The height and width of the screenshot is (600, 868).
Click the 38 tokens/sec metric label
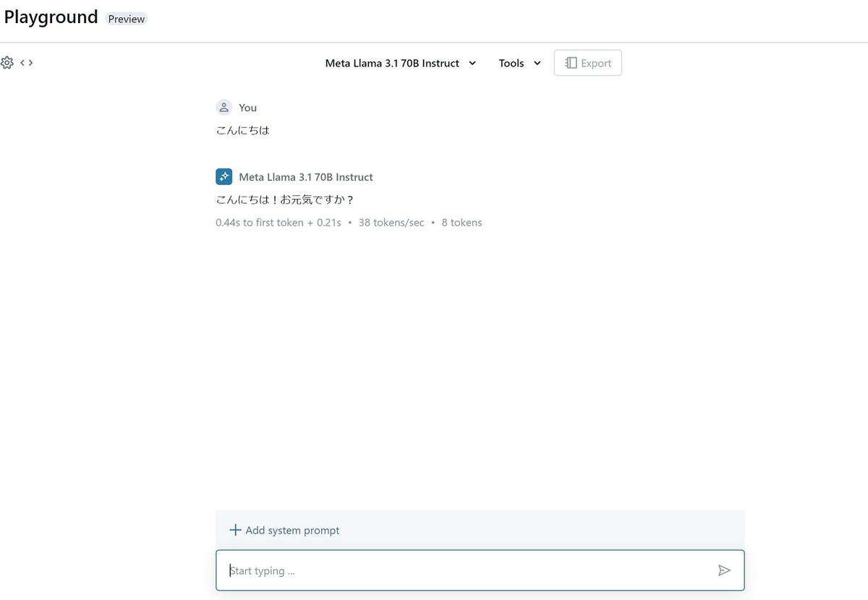(391, 222)
